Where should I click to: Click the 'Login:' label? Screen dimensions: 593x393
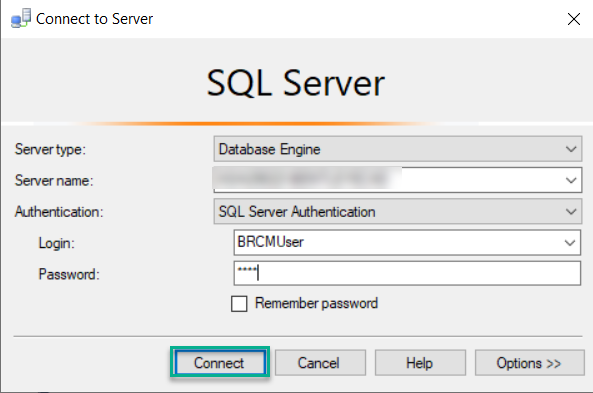pyautogui.click(x=57, y=243)
